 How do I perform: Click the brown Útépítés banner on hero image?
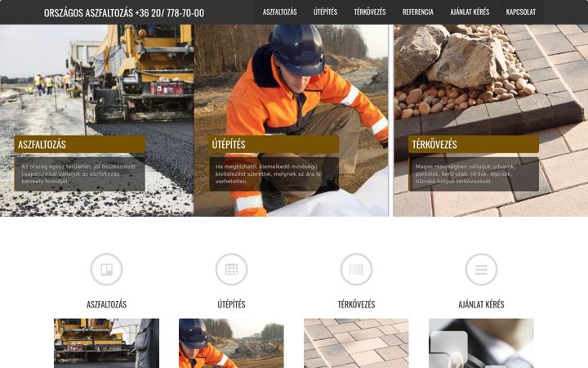tap(274, 144)
